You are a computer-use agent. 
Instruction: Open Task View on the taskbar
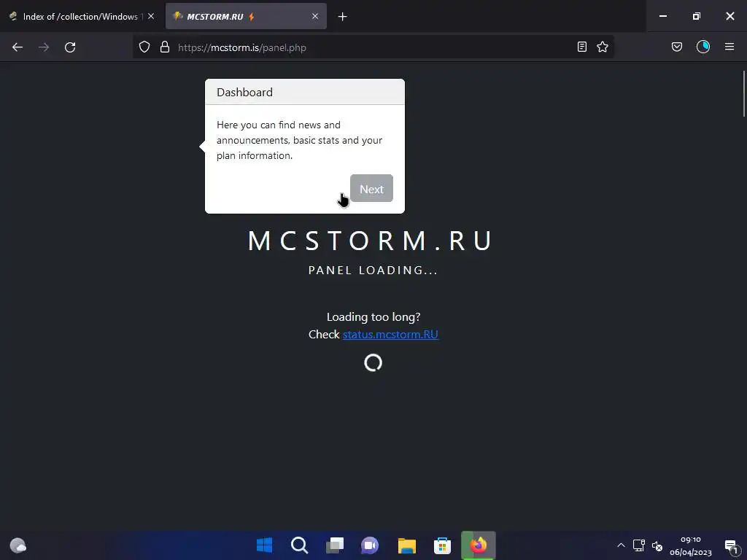[335, 545]
